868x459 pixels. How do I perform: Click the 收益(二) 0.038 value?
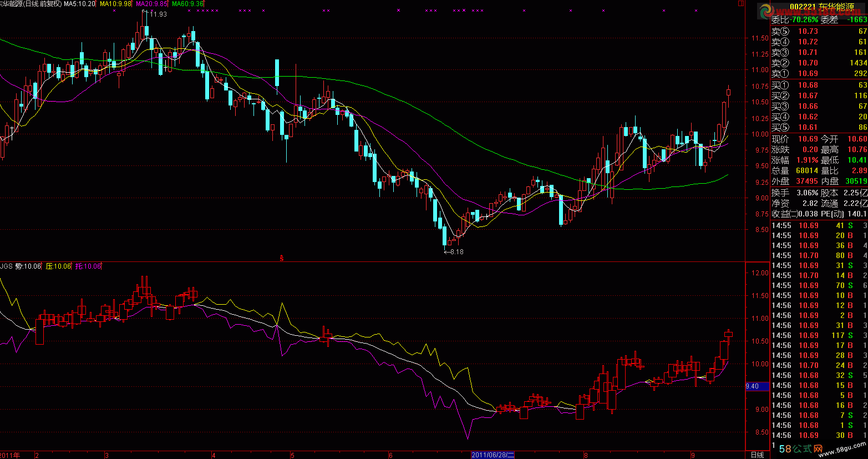pyautogui.click(x=808, y=214)
